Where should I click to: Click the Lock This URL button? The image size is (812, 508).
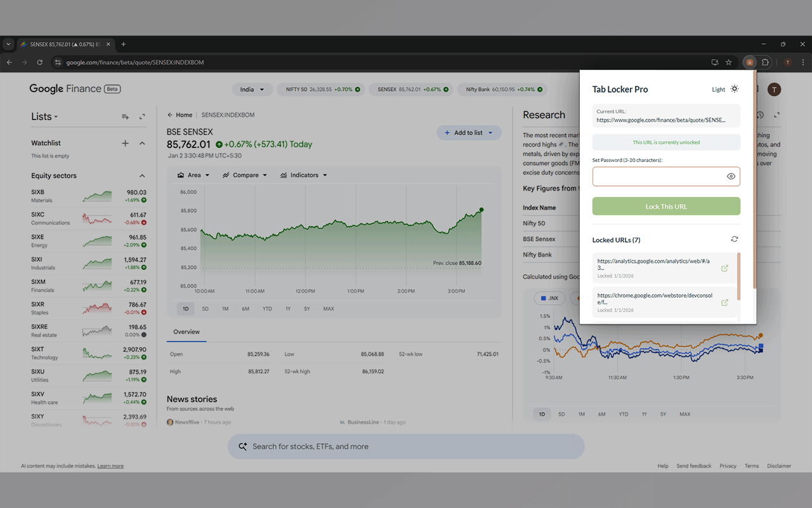[x=666, y=206]
